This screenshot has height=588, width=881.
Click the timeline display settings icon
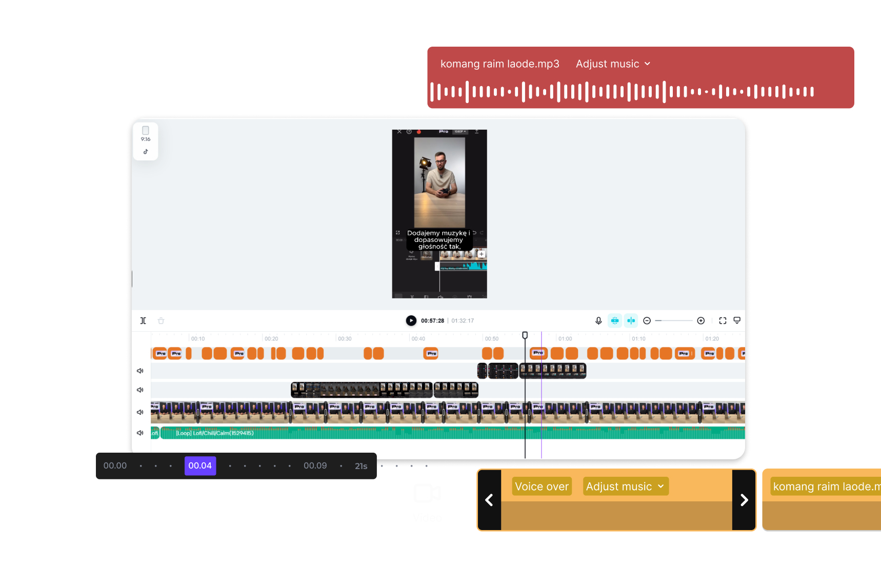pyautogui.click(x=737, y=321)
